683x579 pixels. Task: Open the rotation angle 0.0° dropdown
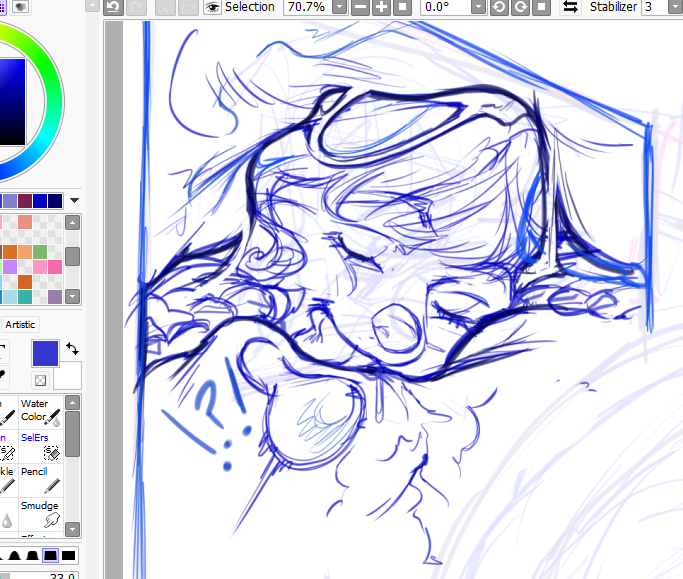pos(478,7)
